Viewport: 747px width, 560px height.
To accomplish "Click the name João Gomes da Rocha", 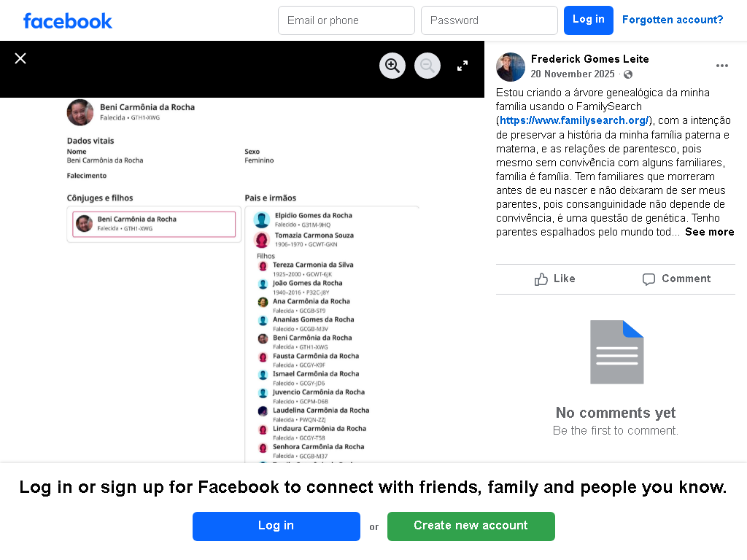I will click(x=308, y=283).
